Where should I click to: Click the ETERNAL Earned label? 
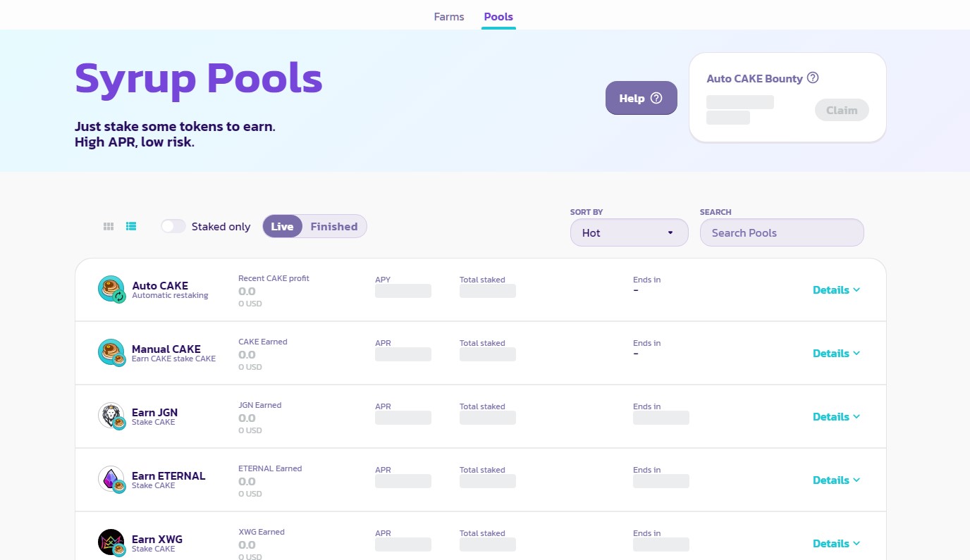270,468
